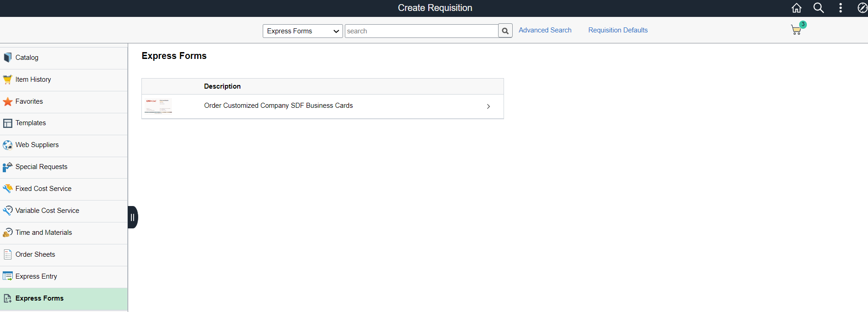Open the Requisition Defaults link
Viewport: 868px width, 312px height.
tap(618, 30)
